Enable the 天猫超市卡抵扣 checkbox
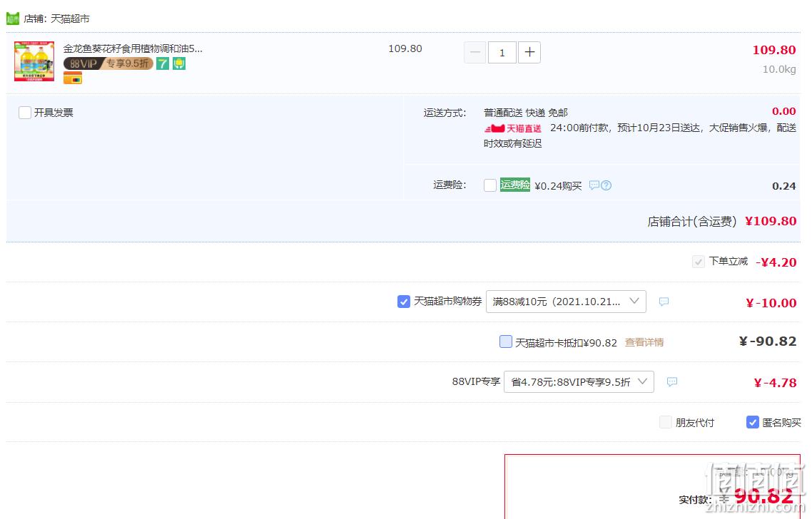This screenshot has width=812, height=519. pyautogui.click(x=506, y=341)
